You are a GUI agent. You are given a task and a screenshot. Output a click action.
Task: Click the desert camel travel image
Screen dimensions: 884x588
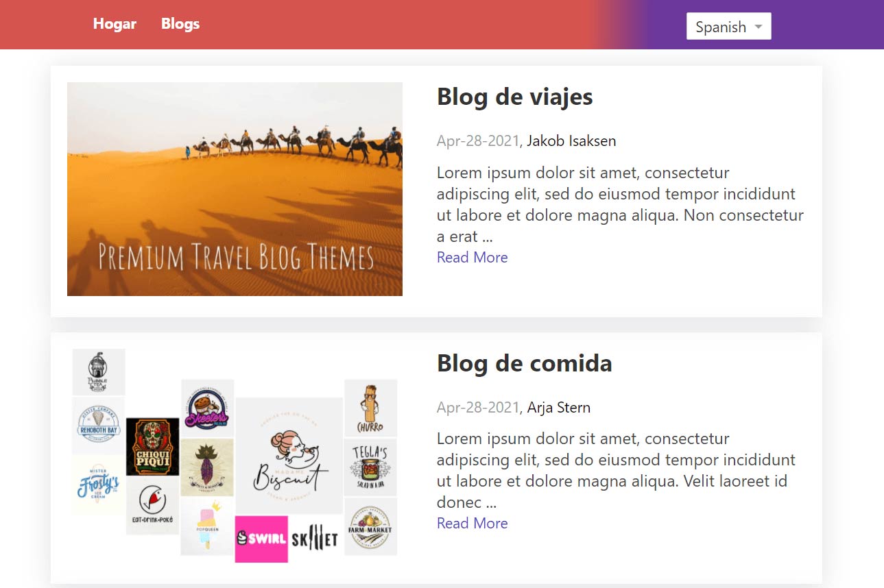click(235, 189)
